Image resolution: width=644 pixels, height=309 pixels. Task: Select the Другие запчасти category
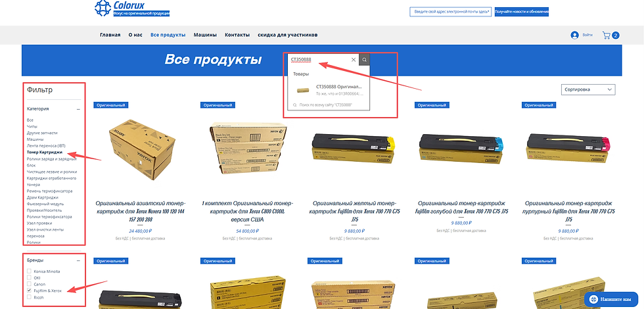coord(42,133)
